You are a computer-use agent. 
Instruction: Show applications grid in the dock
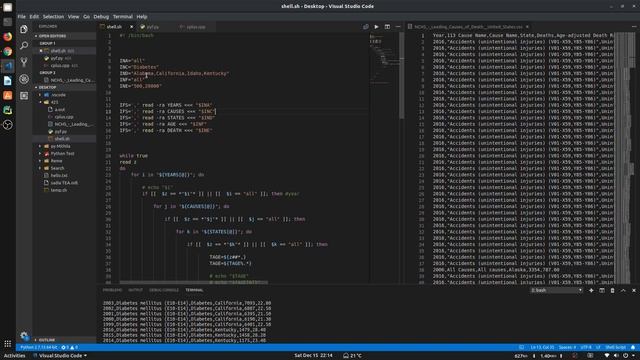point(7,344)
